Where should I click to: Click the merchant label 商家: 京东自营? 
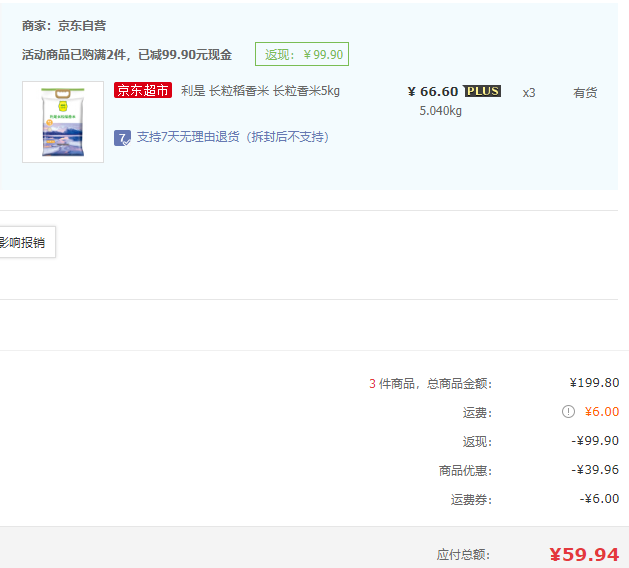[64, 26]
